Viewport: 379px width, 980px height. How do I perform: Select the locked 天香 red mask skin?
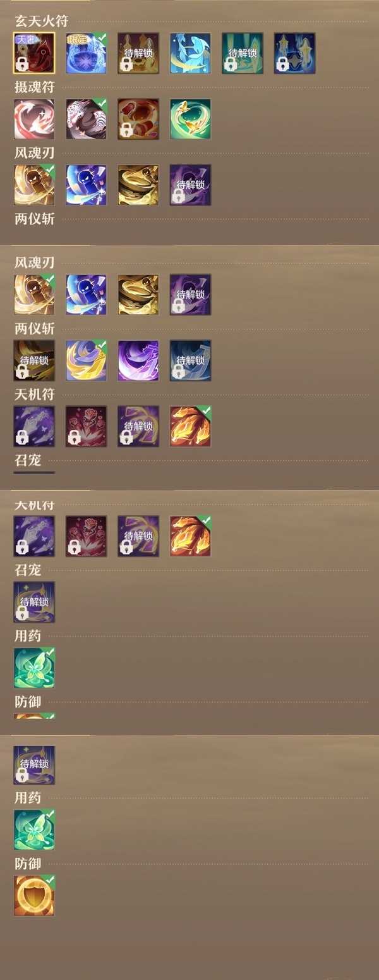click(x=34, y=53)
